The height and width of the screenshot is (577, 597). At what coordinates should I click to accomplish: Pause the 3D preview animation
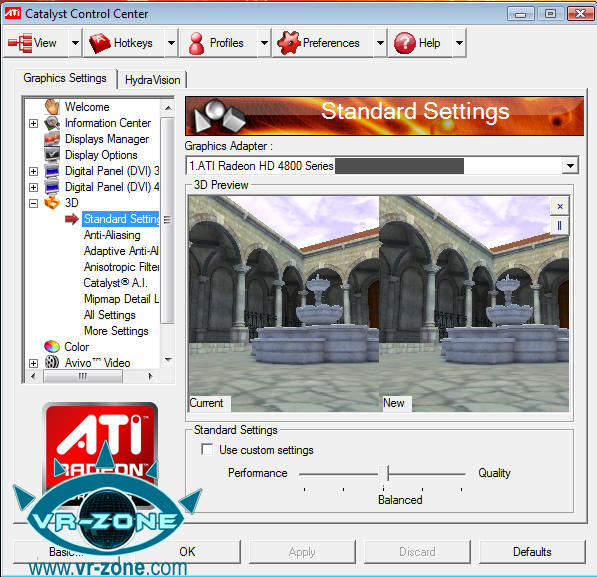point(560,226)
